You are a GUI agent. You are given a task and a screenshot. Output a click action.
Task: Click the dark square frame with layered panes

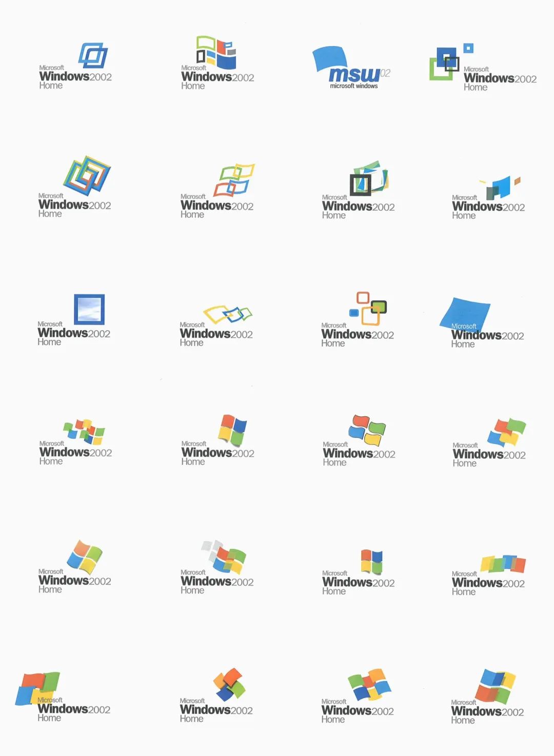click(369, 178)
